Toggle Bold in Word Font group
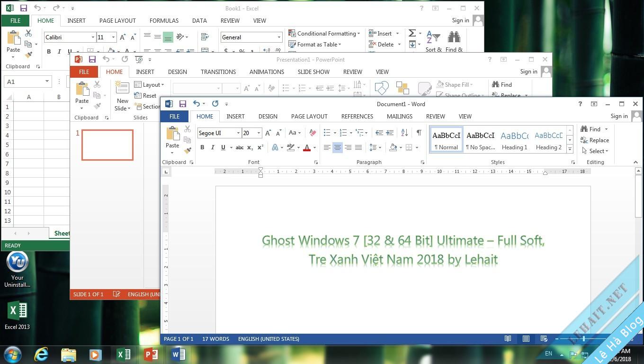This screenshot has height=364, width=644. click(202, 147)
